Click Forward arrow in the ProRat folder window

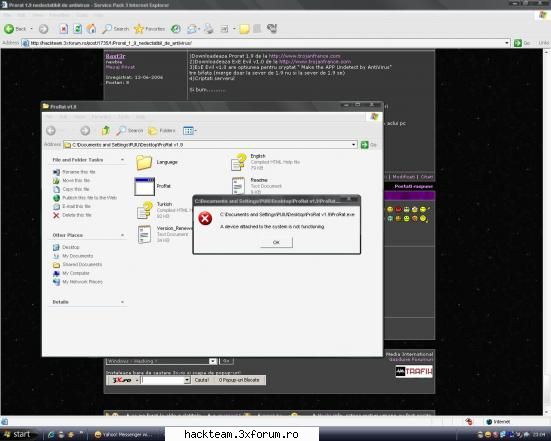pyautogui.click(x=85, y=131)
